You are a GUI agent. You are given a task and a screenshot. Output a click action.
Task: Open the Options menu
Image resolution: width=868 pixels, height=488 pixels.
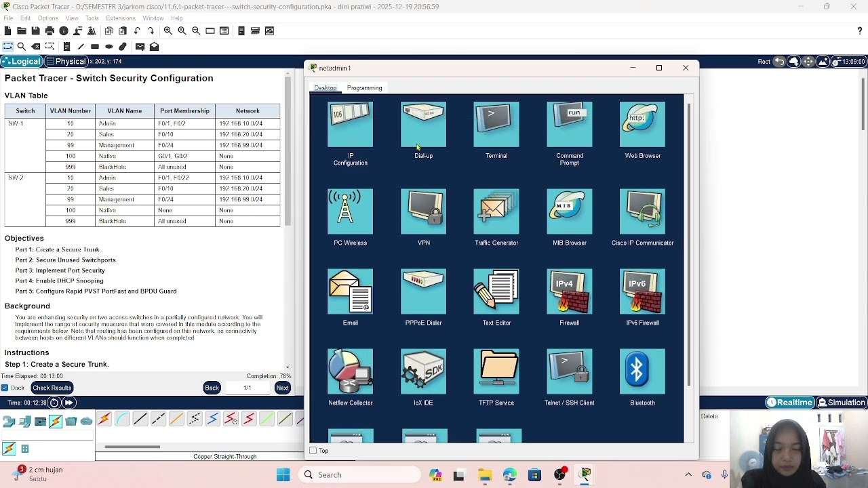coord(48,18)
